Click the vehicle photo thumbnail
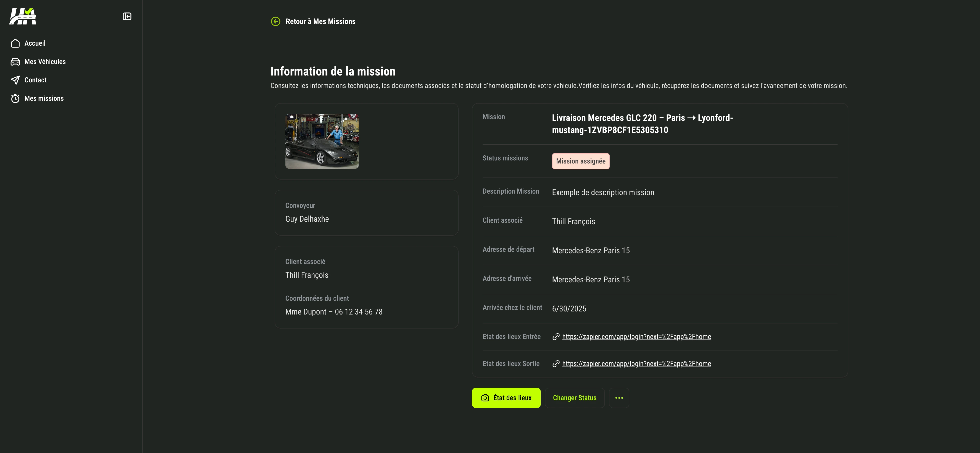The width and height of the screenshot is (980, 453). 322,141
